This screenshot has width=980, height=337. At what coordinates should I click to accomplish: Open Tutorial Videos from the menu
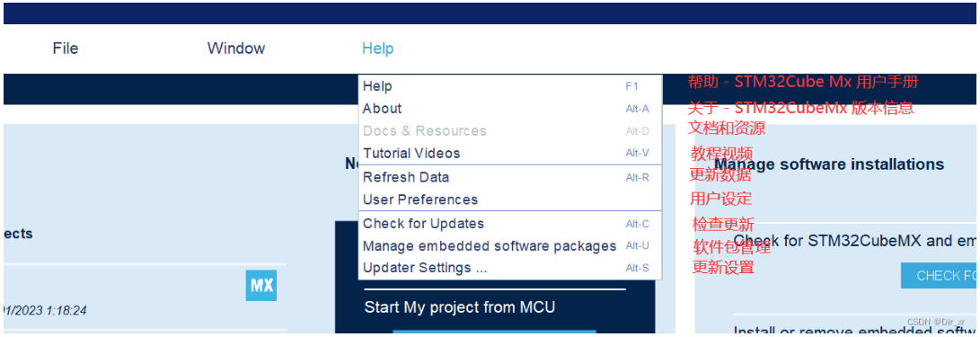510,153
